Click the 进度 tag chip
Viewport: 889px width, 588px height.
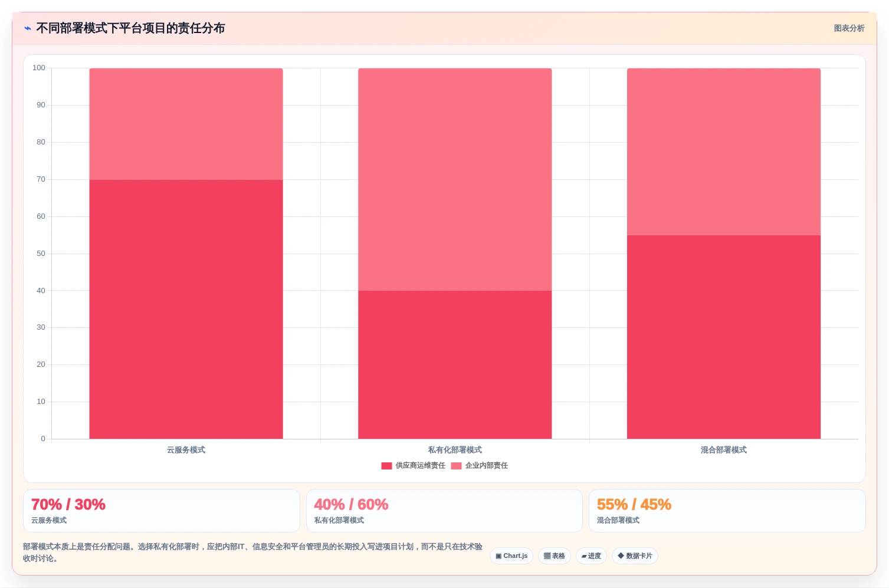(x=591, y=556)
